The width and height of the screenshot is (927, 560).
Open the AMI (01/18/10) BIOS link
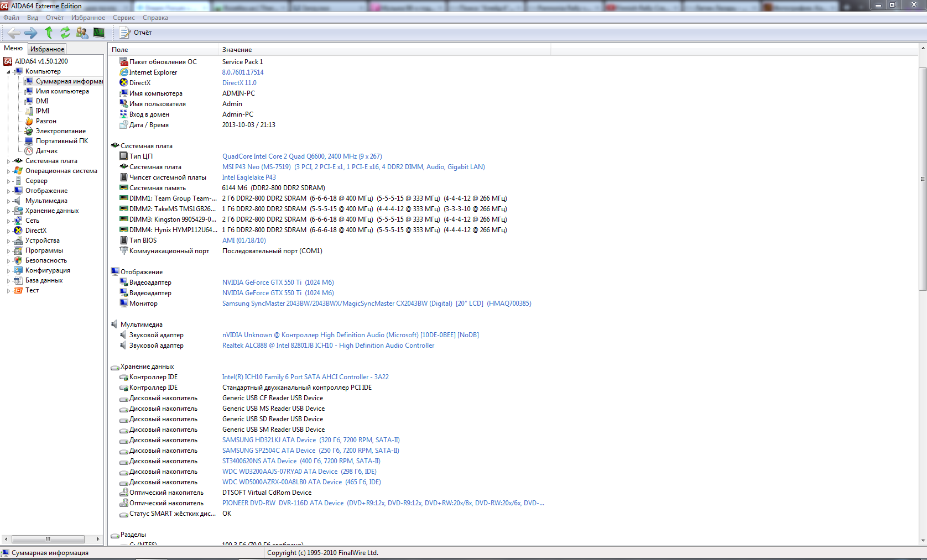point(244,240)
